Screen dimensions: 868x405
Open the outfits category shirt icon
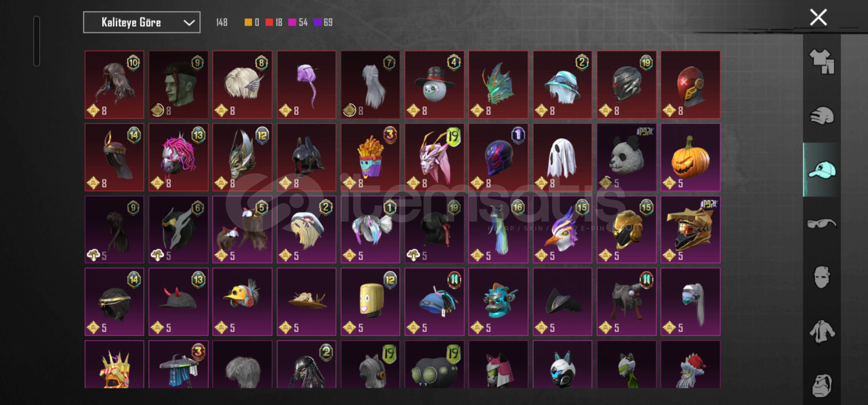point(822,61)
